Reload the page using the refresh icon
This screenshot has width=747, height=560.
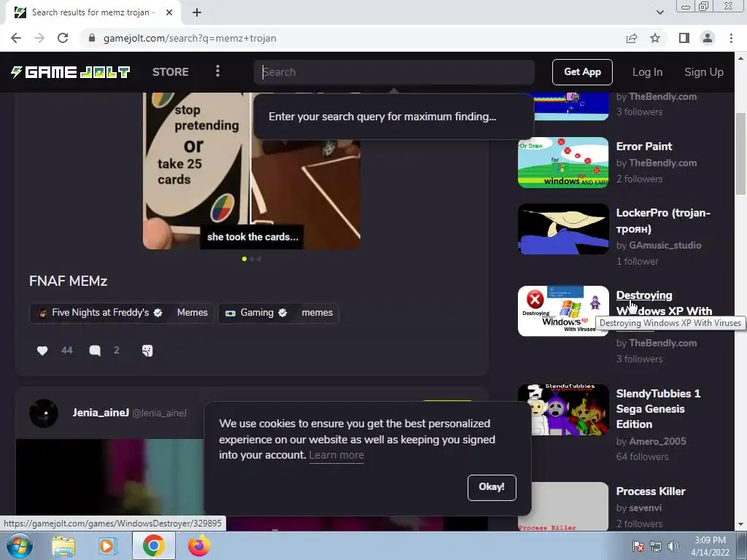pos(63,38)
